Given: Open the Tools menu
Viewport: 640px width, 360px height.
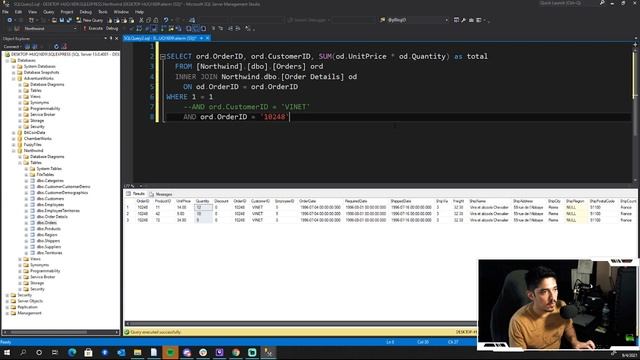Looking at the screenshot, I should point(103,12).
